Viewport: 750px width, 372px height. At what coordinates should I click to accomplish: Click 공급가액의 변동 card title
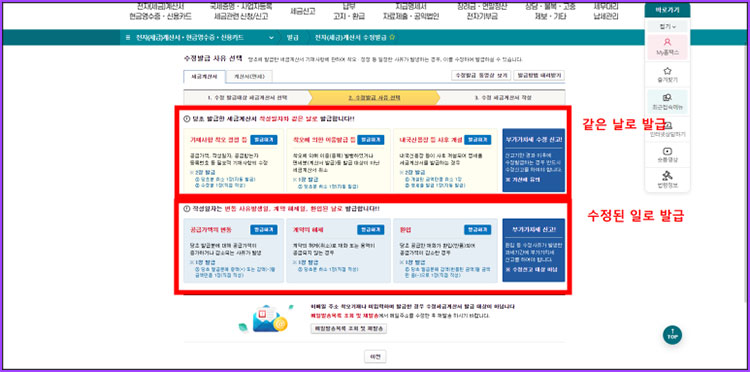pos(211,230)
